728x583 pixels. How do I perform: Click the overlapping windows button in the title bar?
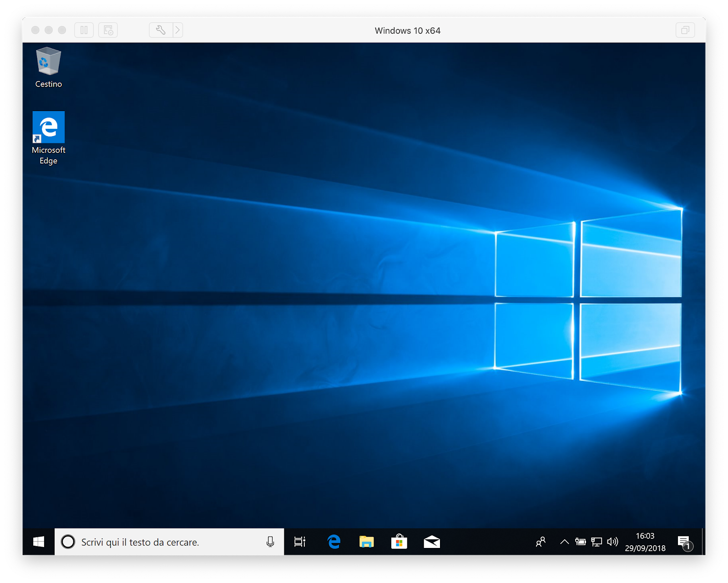(x=685, y=30)
